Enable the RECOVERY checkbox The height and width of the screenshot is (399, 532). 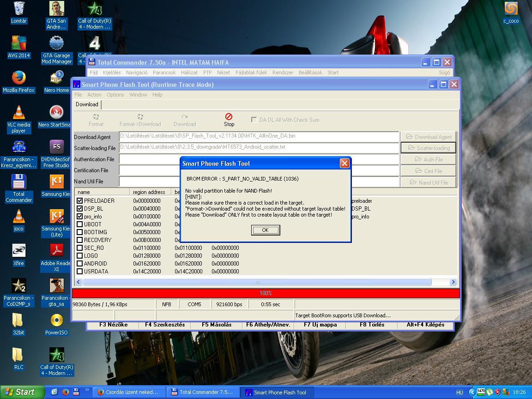(x=80, y=240)
